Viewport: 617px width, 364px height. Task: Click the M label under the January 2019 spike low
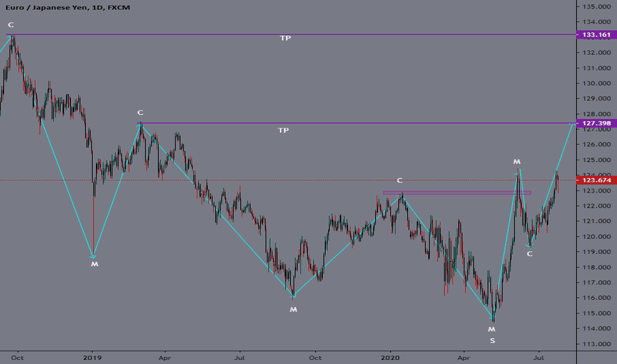click(95, 264)
